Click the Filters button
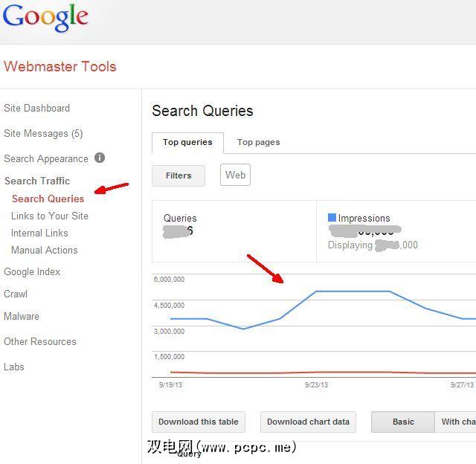This screenshot has height=464, width=476. click(178, 175)
